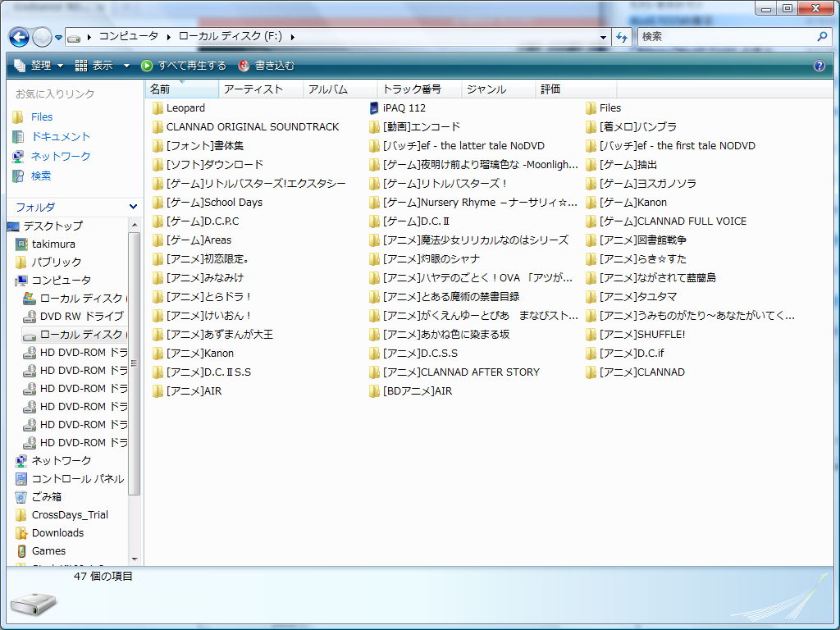Click the search magnifier icon
This screenshot has height=630, width=840.
click(822, 36)
